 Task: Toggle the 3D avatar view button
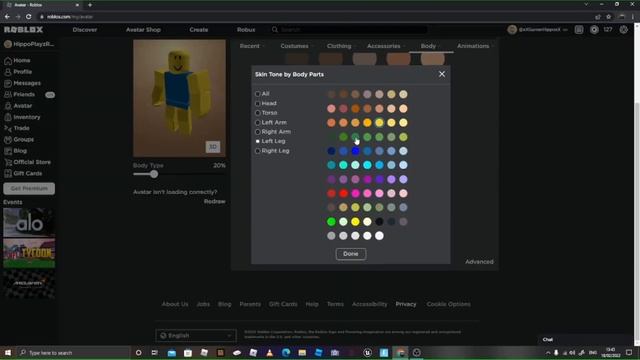click(213, 147)
